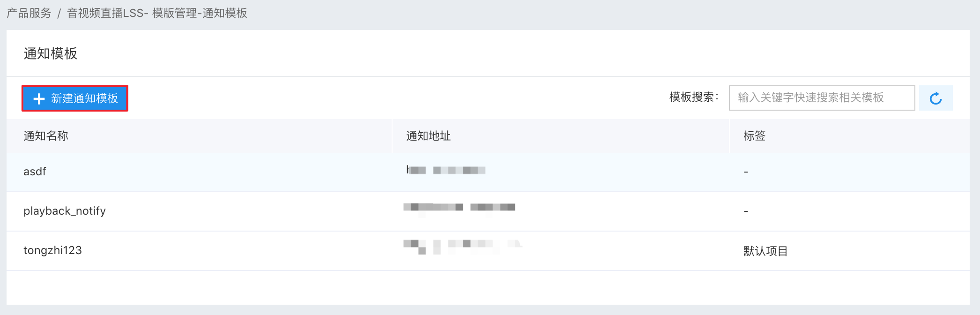Click the 通知名称 column header

click(x=46, y=136)
